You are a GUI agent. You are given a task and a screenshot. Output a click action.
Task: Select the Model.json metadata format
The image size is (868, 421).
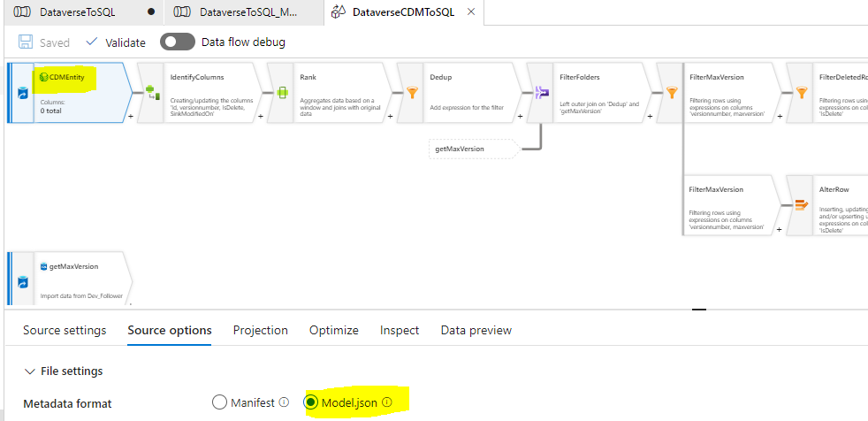point(310,402)
